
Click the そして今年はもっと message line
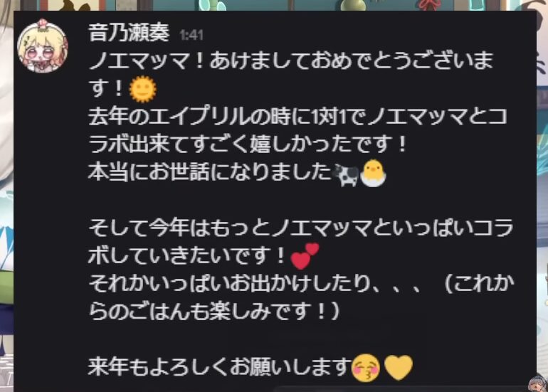point(301,228)
